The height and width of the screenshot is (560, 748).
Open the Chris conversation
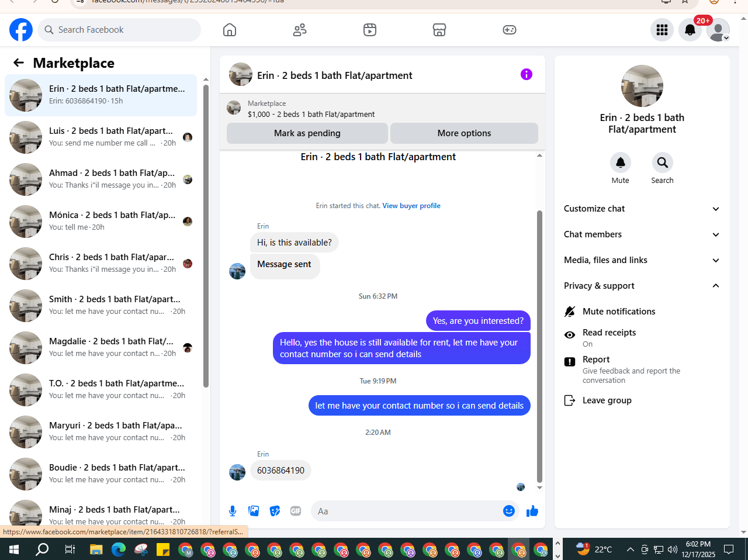click(101, 264)
